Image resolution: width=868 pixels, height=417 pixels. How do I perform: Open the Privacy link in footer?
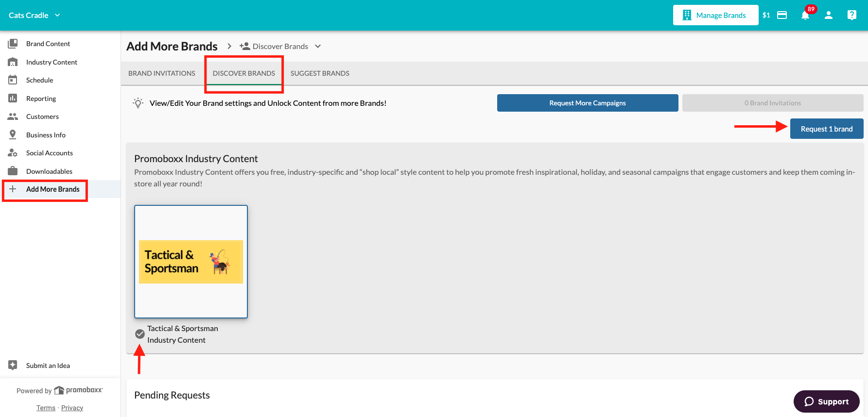72,408
